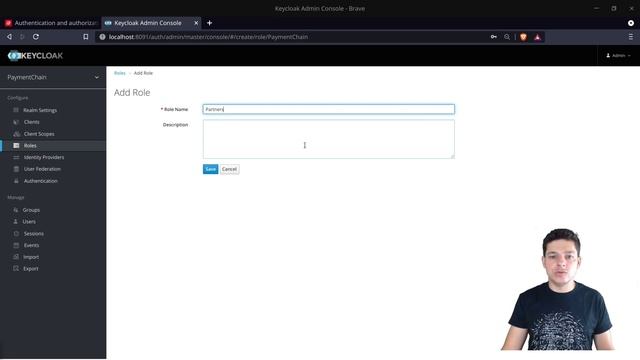Select the Import sidebar icon
This screenshot has height=360, width=640.
(16, 257)
